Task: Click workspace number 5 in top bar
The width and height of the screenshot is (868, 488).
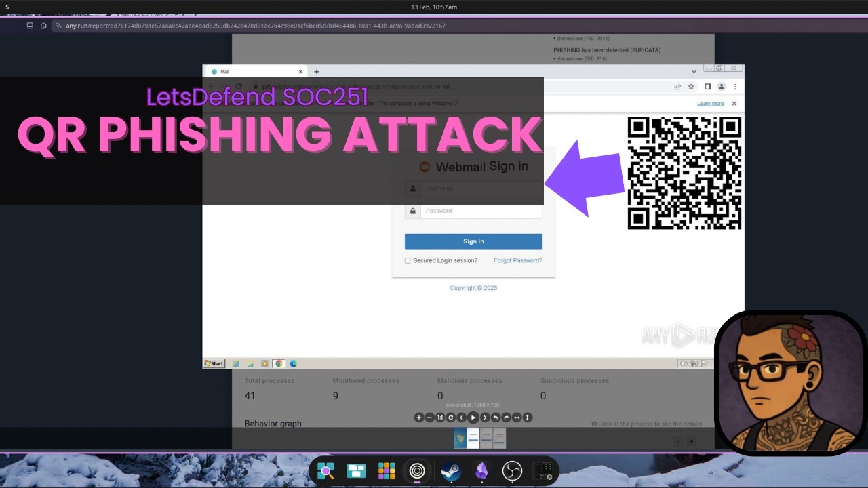Action: (x=7, y=7)
